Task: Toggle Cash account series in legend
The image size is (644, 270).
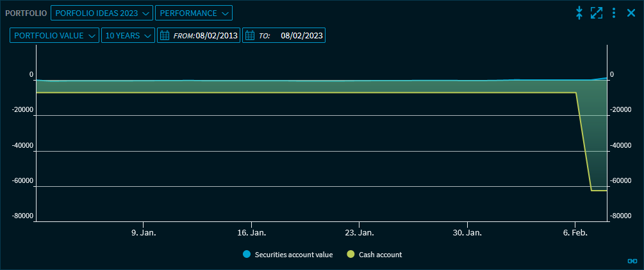Action: [375, 255]
